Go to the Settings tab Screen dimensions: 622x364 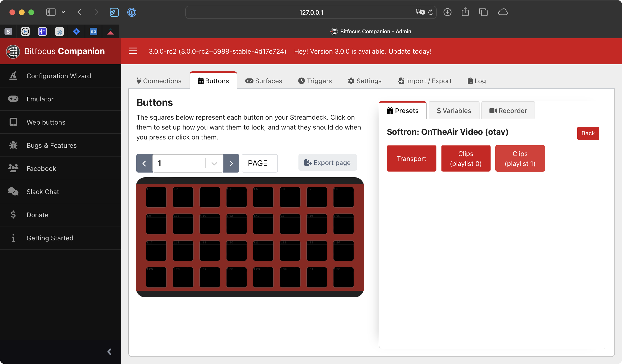point(364,81)
